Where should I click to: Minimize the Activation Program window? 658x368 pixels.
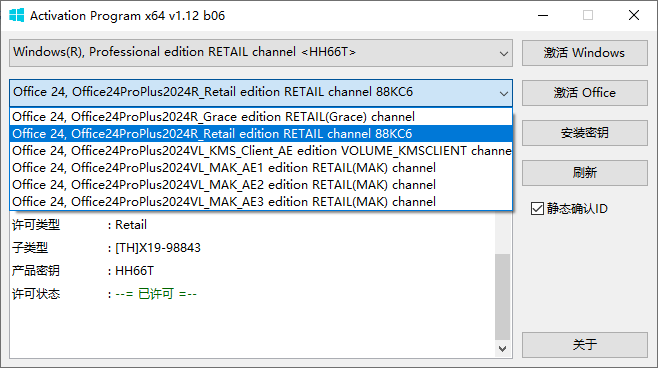point(543,16)
